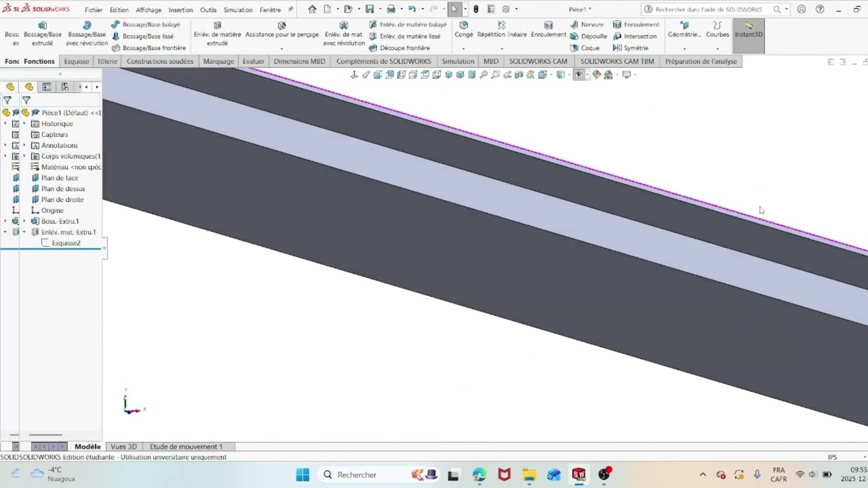
Task: Select Origine in feature tree
Action: pos(52,210)
